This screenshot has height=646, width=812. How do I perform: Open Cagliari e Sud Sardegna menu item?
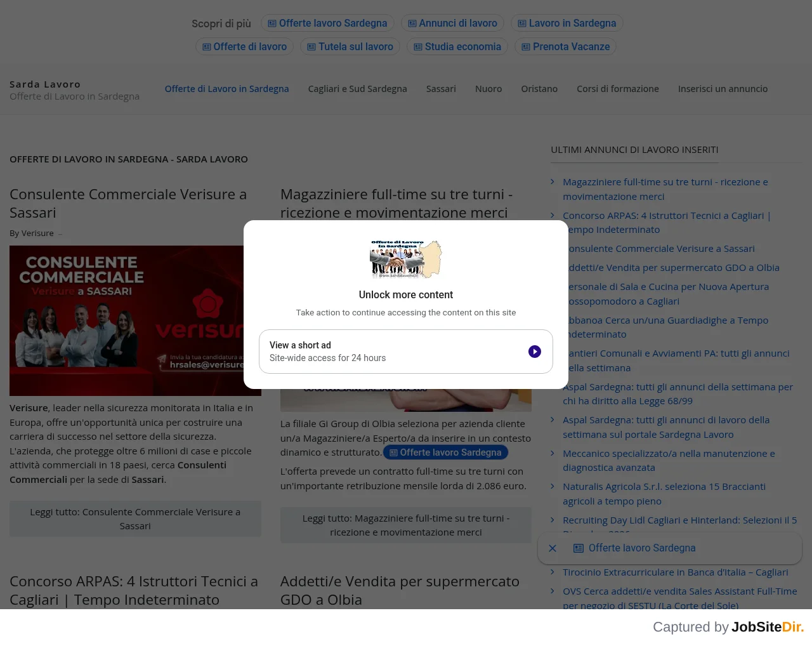click(358, 89)
